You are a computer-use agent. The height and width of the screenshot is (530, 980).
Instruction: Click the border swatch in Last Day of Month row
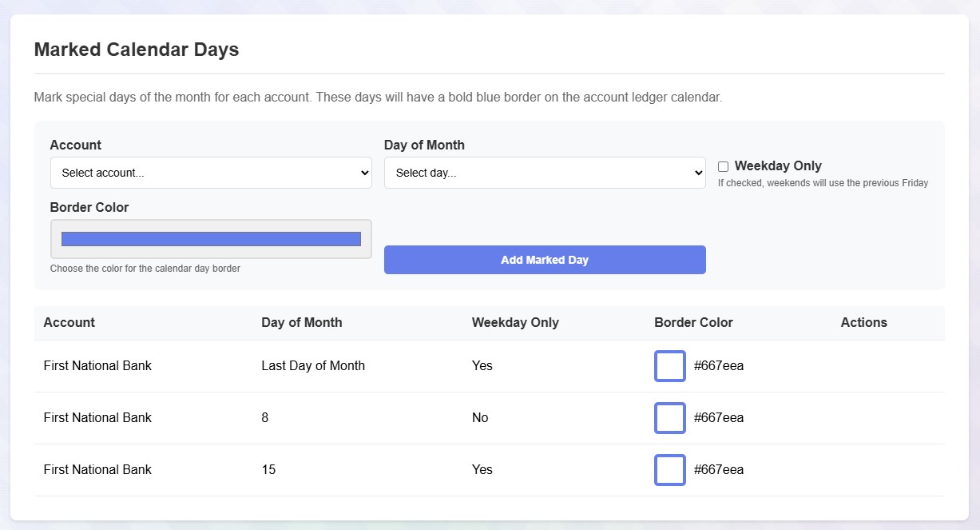[x=669, y=366]
